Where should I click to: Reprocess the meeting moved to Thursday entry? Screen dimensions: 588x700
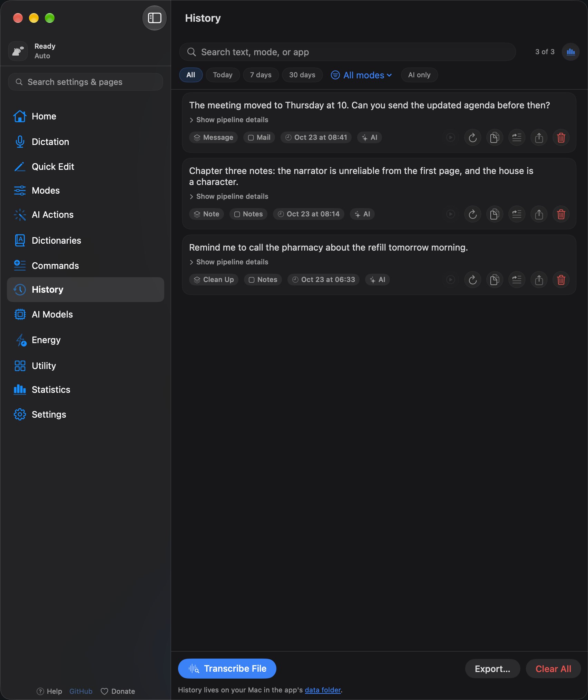click(472, 138)
